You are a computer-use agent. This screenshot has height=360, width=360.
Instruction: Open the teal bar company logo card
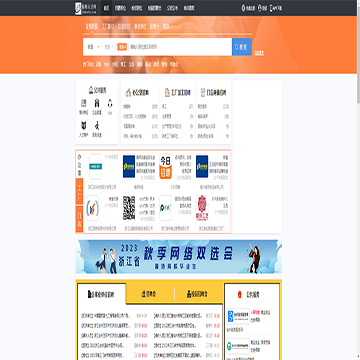click(x=95, y=166)
